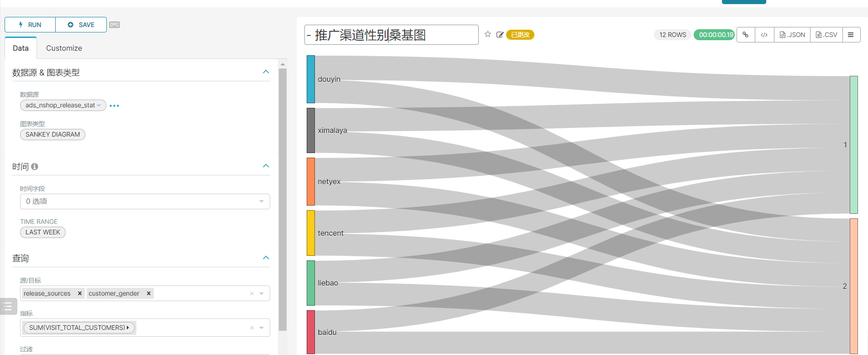Viewport: 868px width, 355px height.
Task: Click the peach target node 2
Action: point(854,286)
